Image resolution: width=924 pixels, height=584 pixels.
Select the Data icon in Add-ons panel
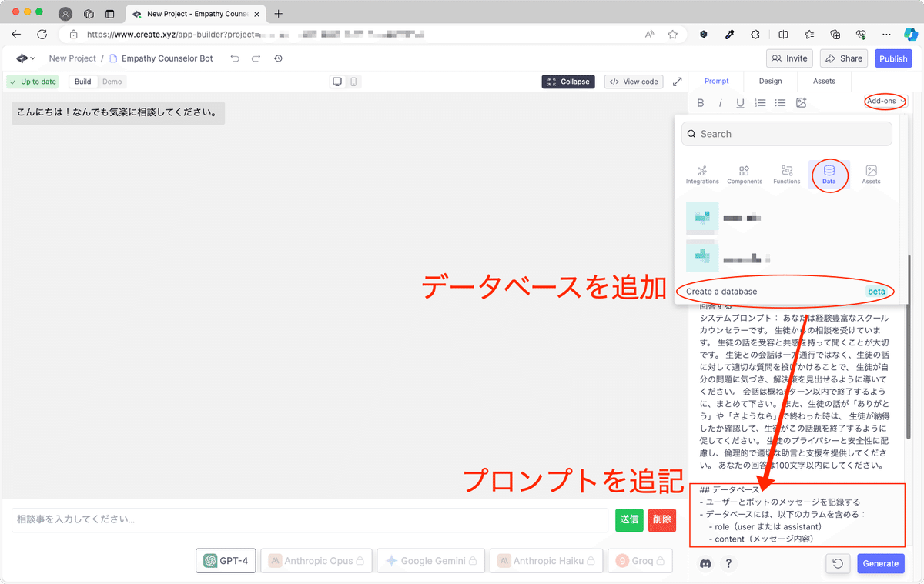pyautogui.click(x=829, y=175)
